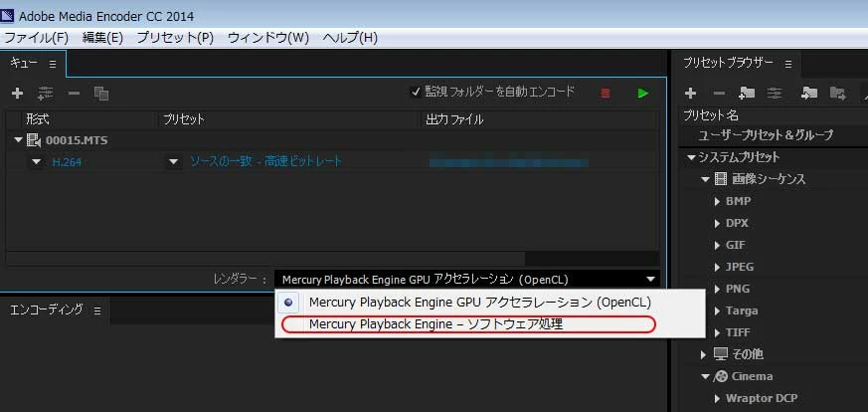
Task: Click the plus icon in Preset Browser
Action: tap(691, 94)
